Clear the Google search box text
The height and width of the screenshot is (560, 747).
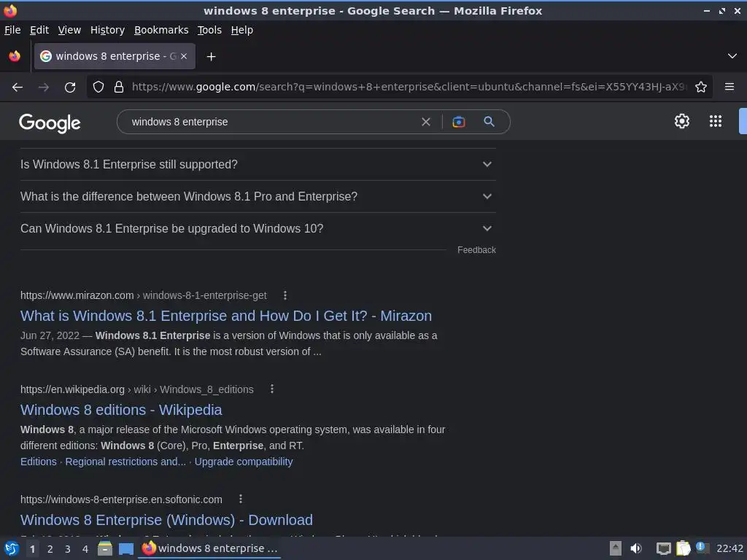(426, 122)
